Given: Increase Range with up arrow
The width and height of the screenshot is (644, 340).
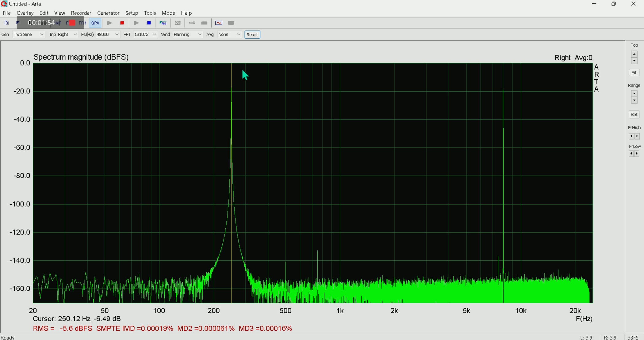Looking at the screenshot, I should tap(634, 94).
